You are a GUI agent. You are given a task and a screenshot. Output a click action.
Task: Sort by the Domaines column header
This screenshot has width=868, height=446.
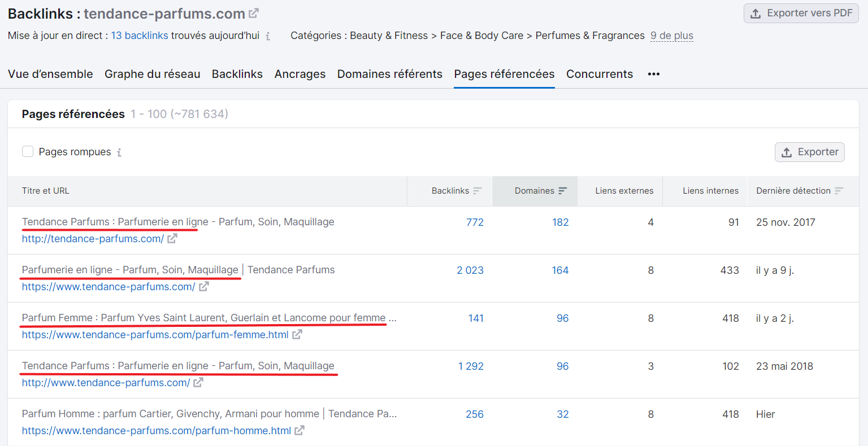point(535,191)
